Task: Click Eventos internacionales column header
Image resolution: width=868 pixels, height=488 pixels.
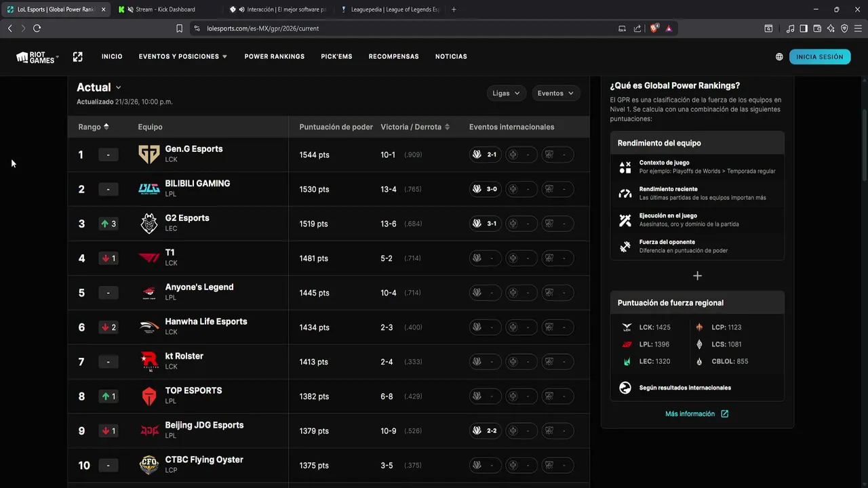Action: point(511,127)
